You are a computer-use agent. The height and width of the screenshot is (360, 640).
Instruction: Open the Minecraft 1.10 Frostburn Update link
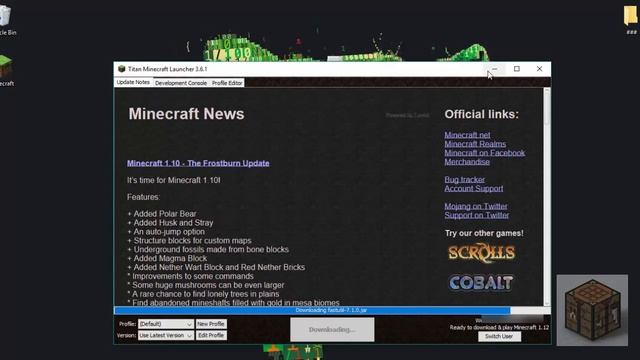click(198, 163)
